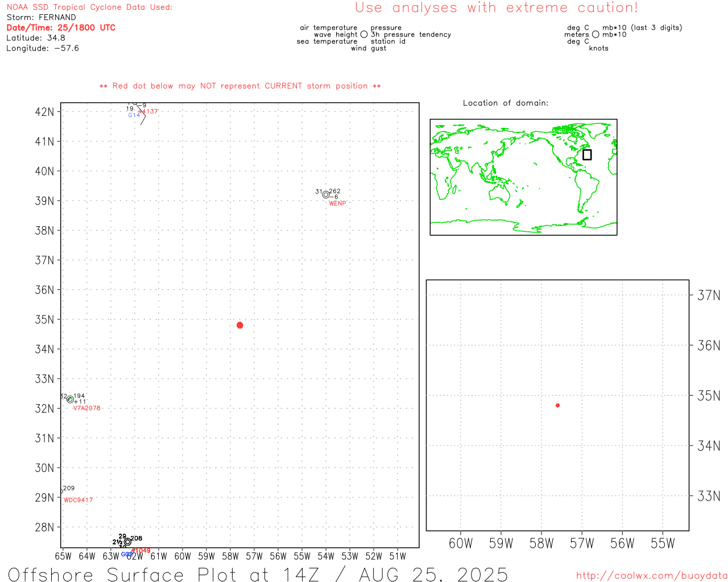Screen dimensions: 728x582
Task: Click the 65W longitude label on main map
Action: (x=63, y=556)
